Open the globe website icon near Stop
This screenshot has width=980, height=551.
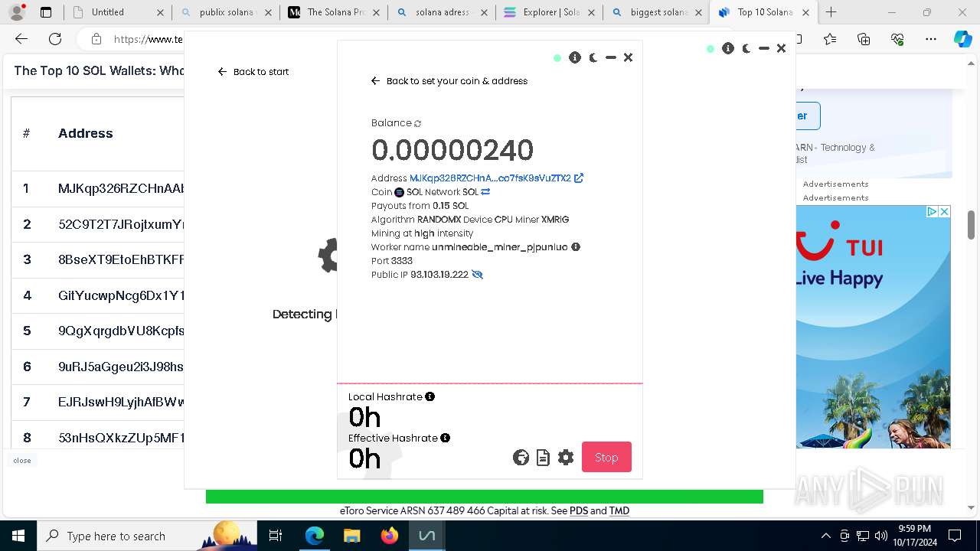(x=521, y=458)
